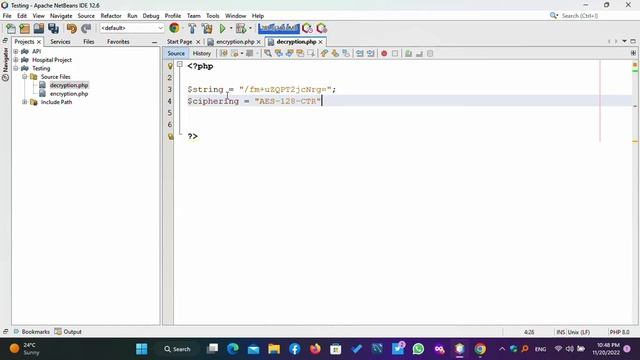Viewport: 640px width, 360px height.
Task: Click the $string variable text on line 3
Action: tap(205, 89)
